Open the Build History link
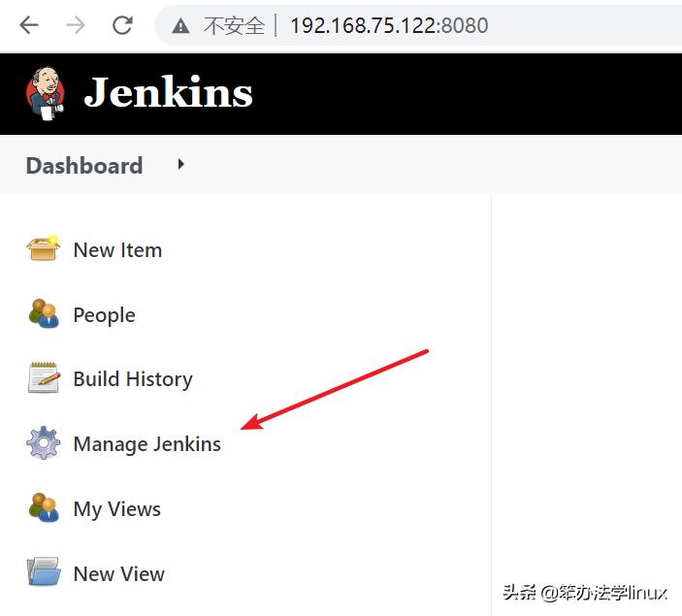Screen dimensions: 682x616 click(133, 379)
